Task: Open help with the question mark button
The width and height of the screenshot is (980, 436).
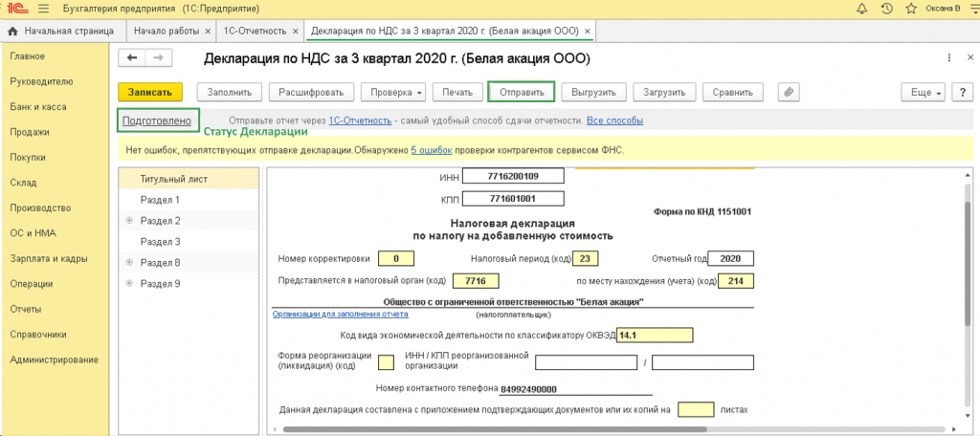Action: tap(961, 92)
